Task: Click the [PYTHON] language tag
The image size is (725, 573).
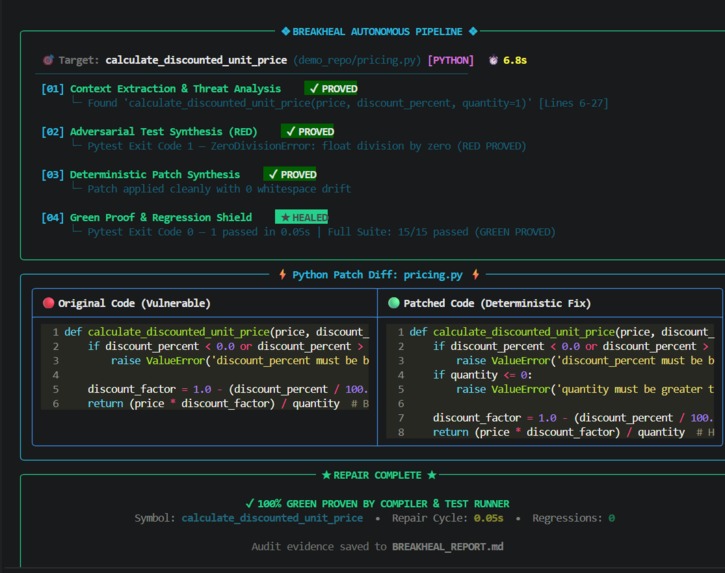Action: [x=451, y=60]
